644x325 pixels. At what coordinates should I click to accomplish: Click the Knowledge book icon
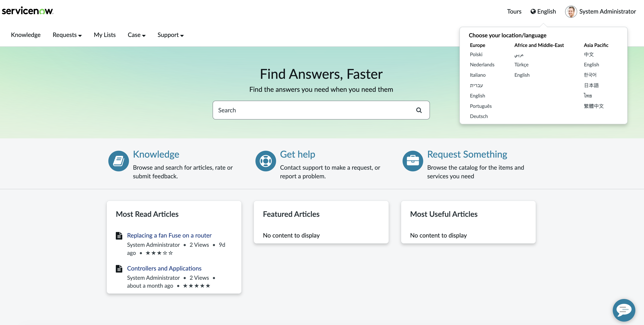click(118, 161)
